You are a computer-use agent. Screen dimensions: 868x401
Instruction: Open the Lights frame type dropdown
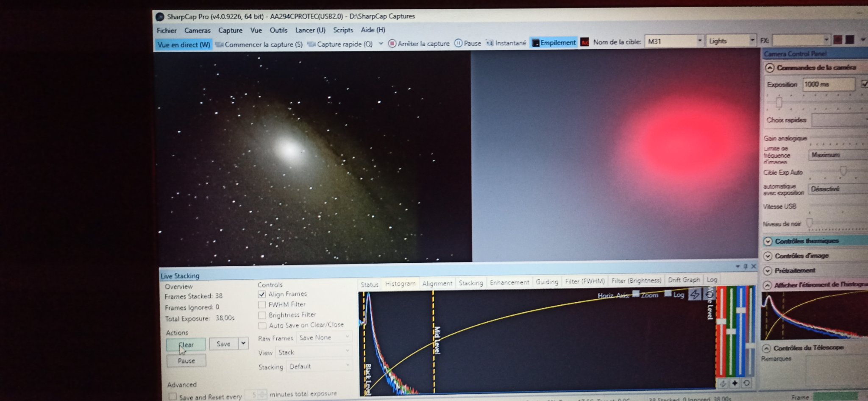click(x=752, y=40)
